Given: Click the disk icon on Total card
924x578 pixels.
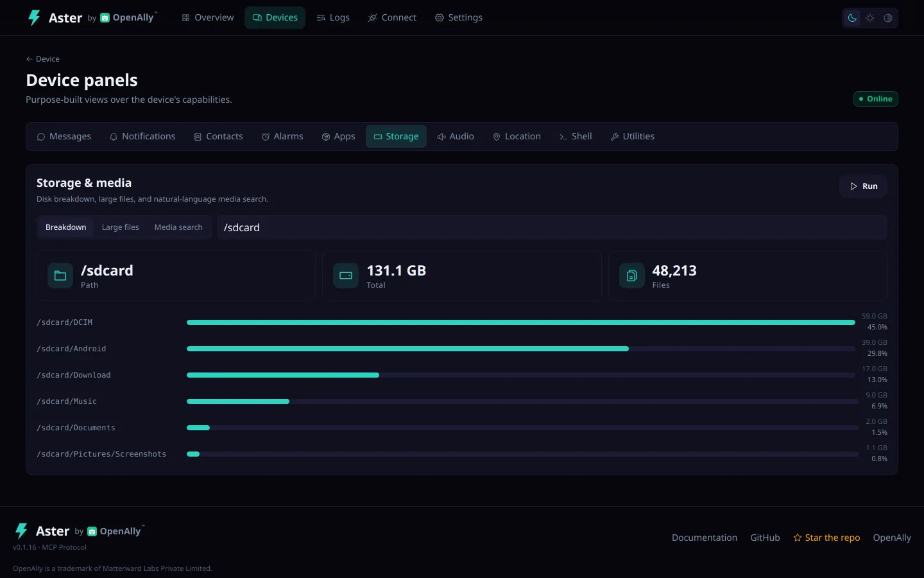Looking at the screenshot, I should click(346, 276).
